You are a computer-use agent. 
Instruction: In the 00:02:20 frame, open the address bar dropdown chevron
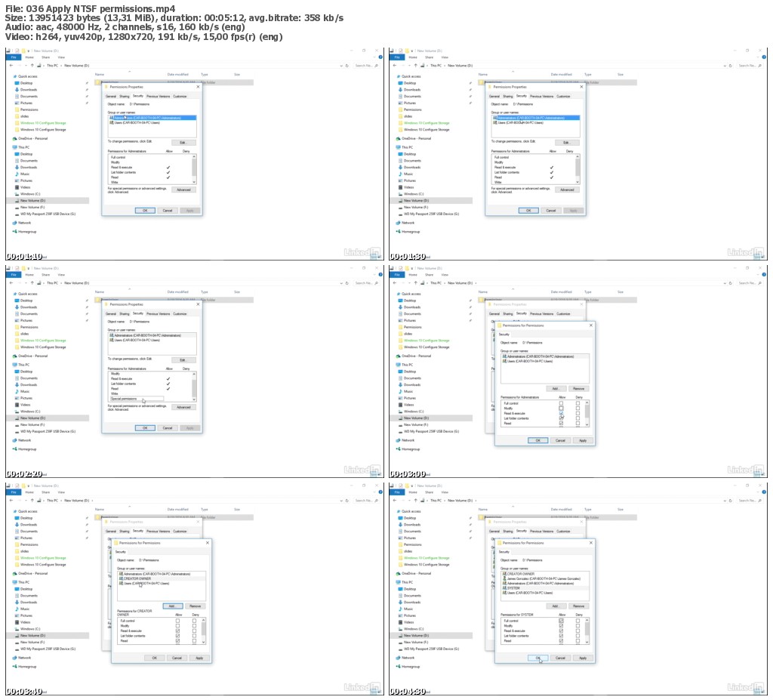[x=340, y=282]
